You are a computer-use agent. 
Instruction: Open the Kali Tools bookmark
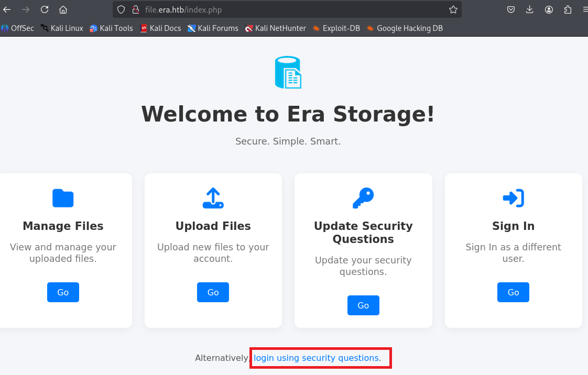tap(111, 28)
